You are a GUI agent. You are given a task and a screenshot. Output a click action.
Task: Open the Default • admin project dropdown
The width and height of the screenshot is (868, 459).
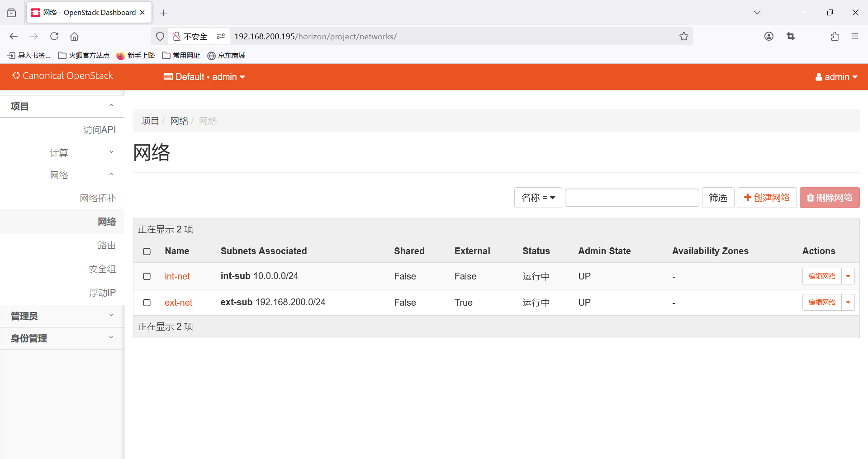[204, 77]
